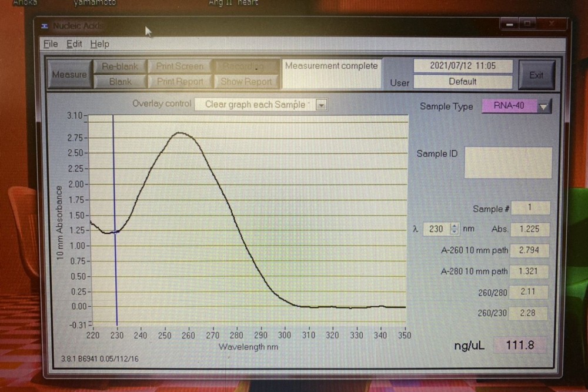Open the File menu
The height and width of the screenshot is (392, 588).
click(x=51, y=44)
